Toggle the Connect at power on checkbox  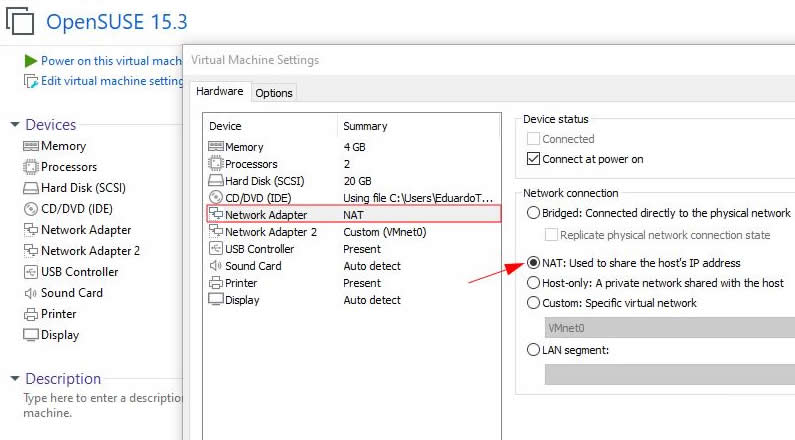pos(533,159)
